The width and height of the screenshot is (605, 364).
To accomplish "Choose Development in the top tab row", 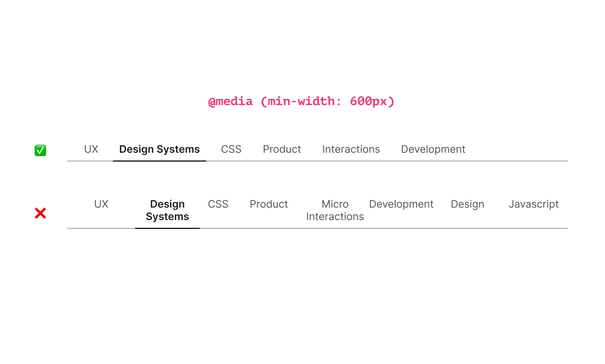I will pyautogui.click(x=433, y=149).
